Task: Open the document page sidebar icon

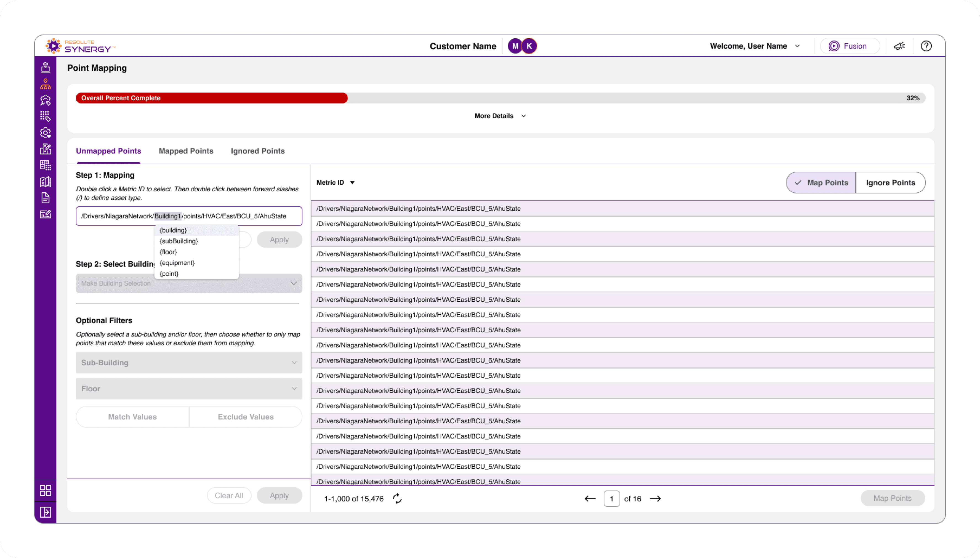Action: point(45,198)
